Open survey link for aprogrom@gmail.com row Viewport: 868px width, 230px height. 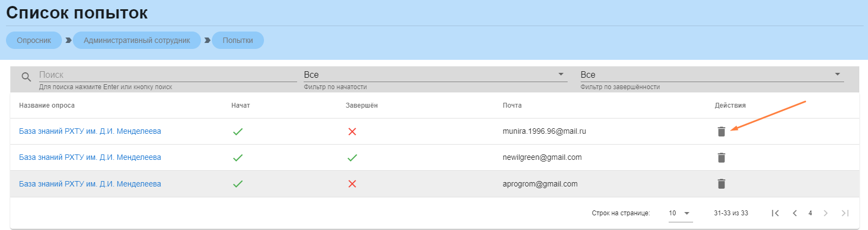click(90, 184)
